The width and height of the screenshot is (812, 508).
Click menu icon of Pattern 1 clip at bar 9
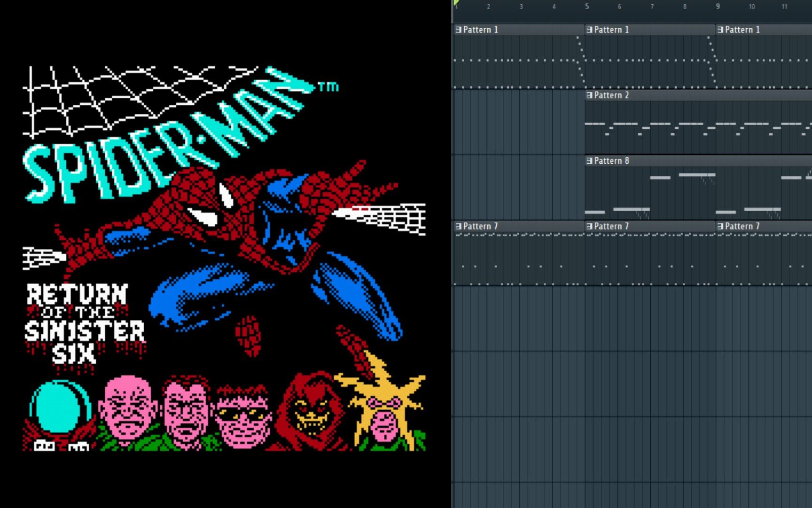click(720, 30)
